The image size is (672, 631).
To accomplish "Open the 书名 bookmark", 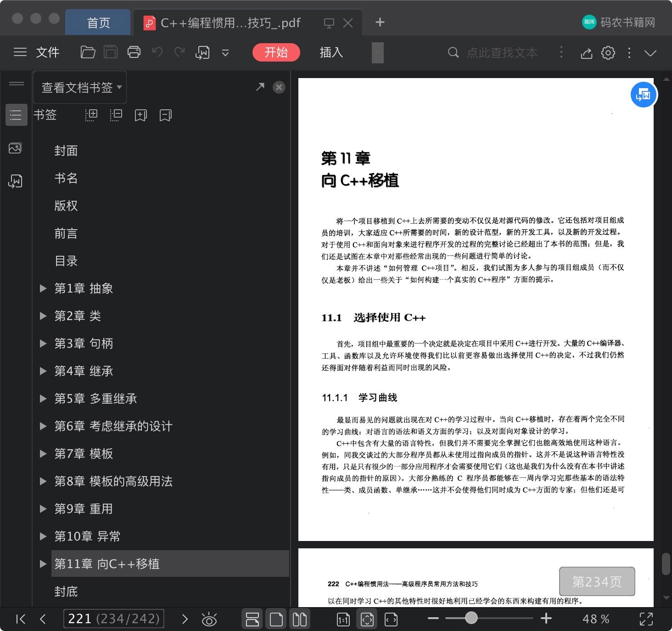I will pos(66,178).
